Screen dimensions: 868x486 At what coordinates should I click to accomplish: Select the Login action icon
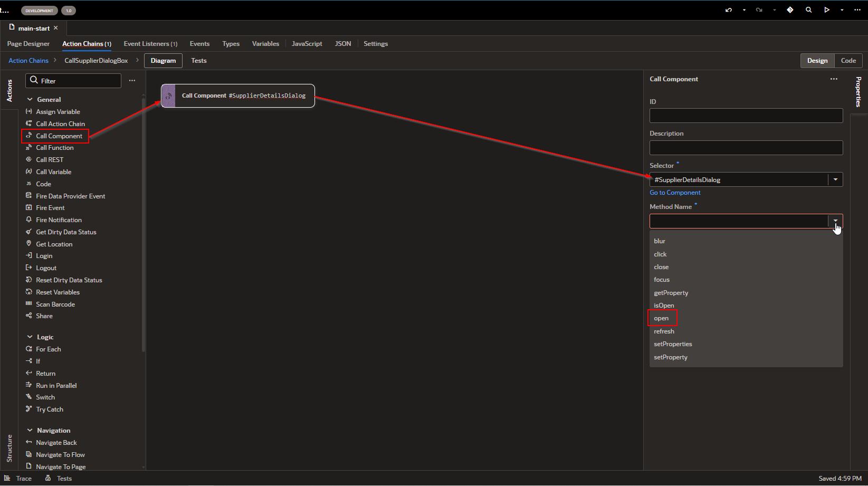tap(29, 255)
